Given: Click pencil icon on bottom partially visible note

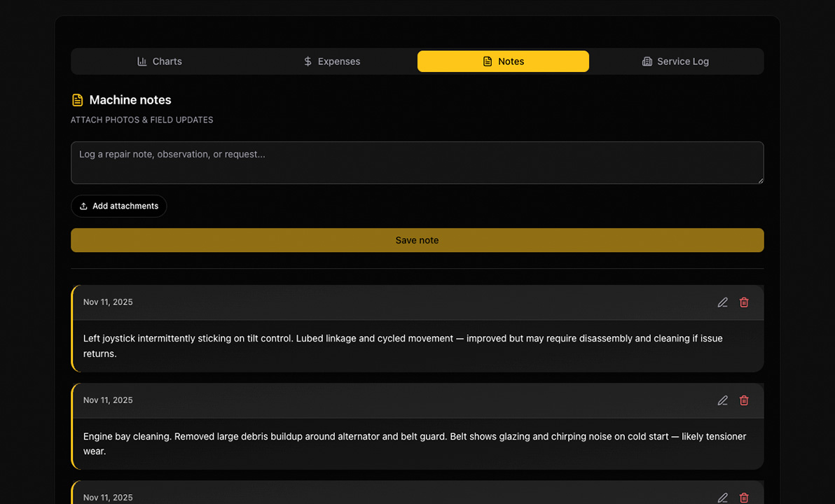Looking at the screenshot, I should (x=723, y=498).
